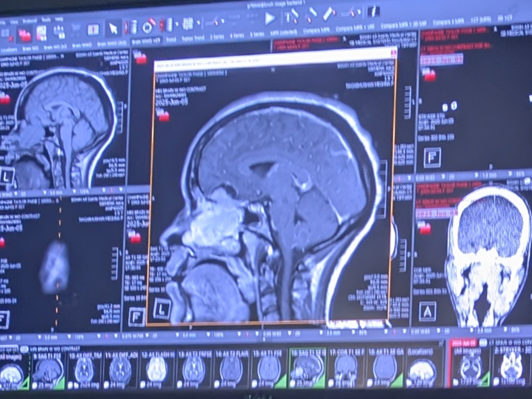Tick checkbox on '15: AX T1 FSE' thumbnail

tap(255, 382)
